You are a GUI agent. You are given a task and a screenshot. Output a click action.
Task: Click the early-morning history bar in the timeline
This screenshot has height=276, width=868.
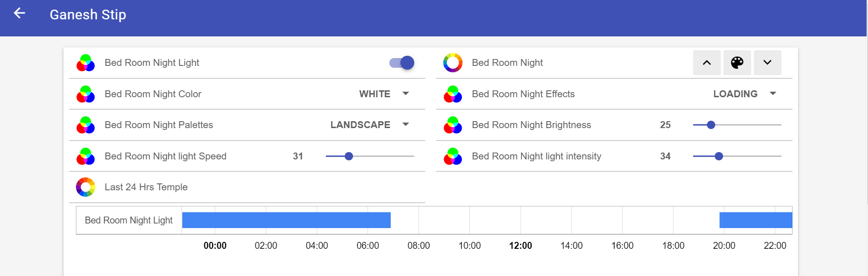(x=286, y=220)
